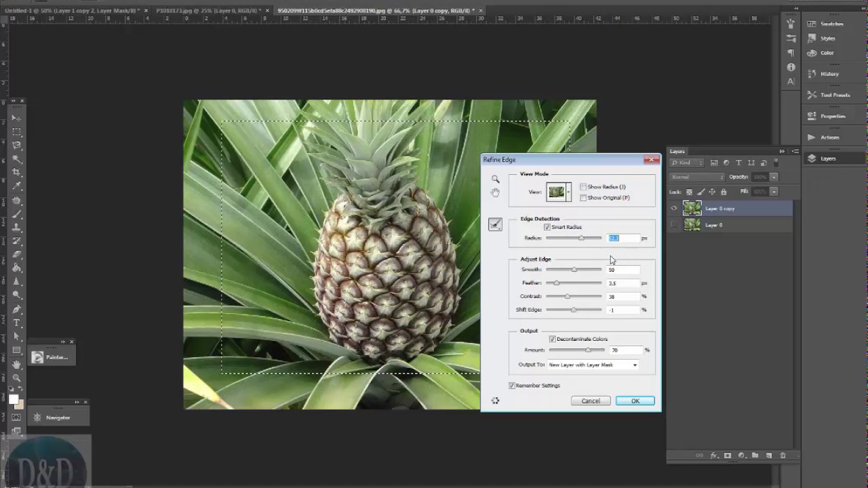Open the Info panel icon
The height and width of the screenshot is (488, 868).
point(791,67)
